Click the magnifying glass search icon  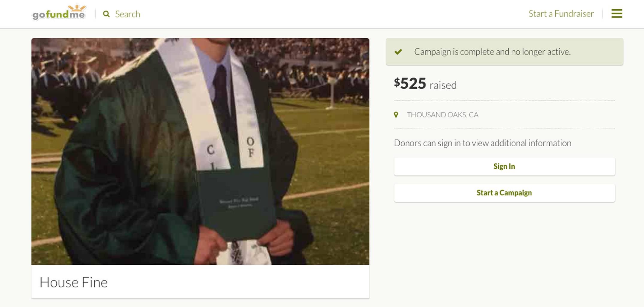pyautogui.click(x=106, y=14)
